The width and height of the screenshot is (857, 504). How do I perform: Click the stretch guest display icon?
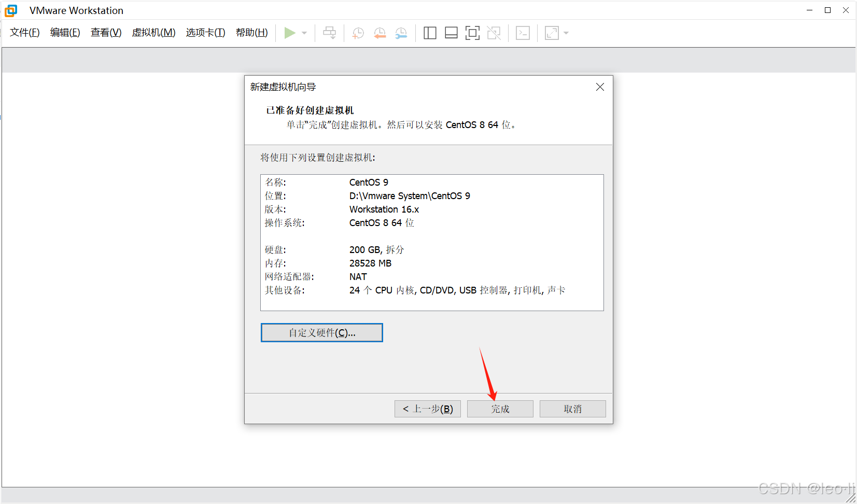[552, 33]
